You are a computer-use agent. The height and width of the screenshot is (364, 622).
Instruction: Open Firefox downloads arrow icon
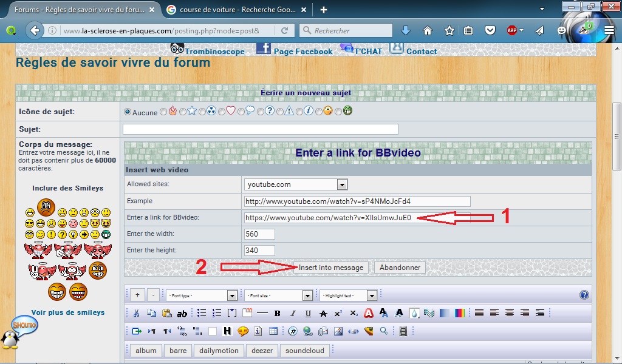(405, 30)
